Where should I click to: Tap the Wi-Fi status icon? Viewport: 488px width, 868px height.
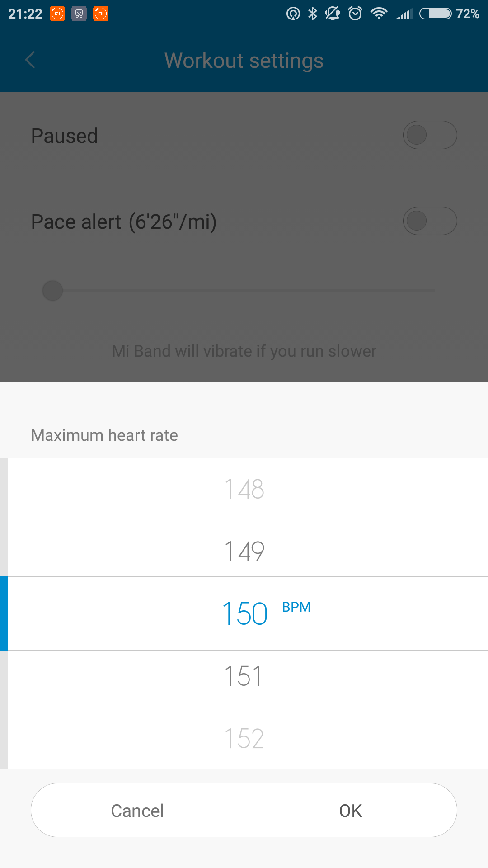[x=379, y=14]
